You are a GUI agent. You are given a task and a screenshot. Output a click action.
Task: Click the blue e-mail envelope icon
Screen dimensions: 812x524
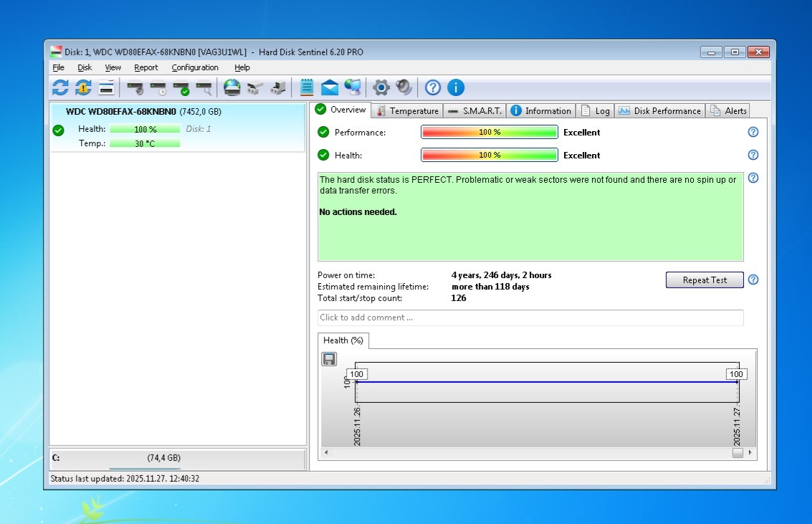[330, 87]
